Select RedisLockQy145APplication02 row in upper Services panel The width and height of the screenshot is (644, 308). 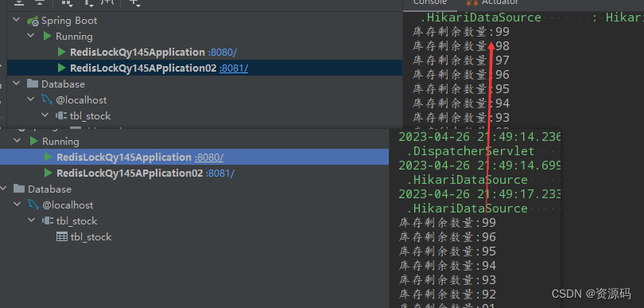pyautogui.click(x=204, y=68)
